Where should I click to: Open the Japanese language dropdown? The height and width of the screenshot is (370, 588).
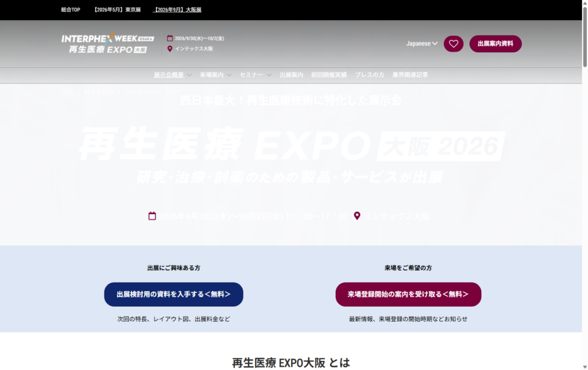422,44
